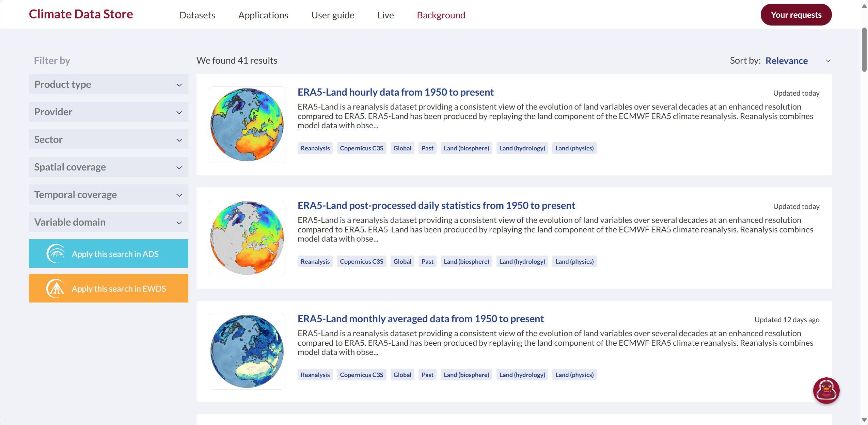Click the EWDS logo icon
The height and width of the screenshot is (425, 868).
click(x=56, y=289)
